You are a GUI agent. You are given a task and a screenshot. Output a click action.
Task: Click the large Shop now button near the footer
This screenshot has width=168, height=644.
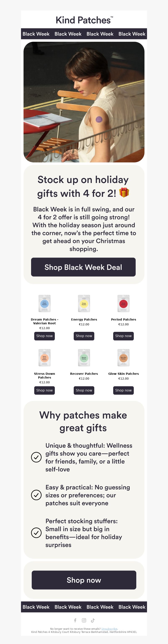point(84,580)
